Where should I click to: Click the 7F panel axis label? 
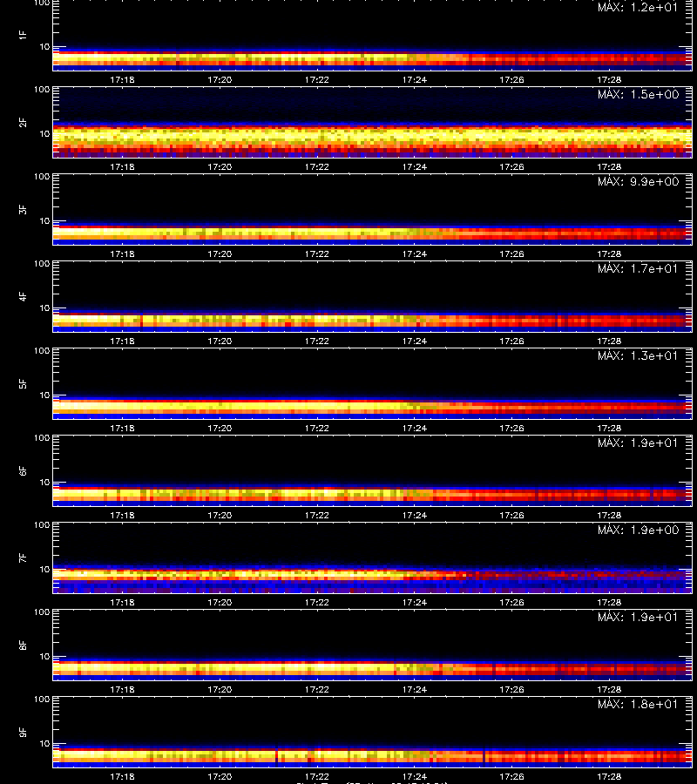pos(23,558)
